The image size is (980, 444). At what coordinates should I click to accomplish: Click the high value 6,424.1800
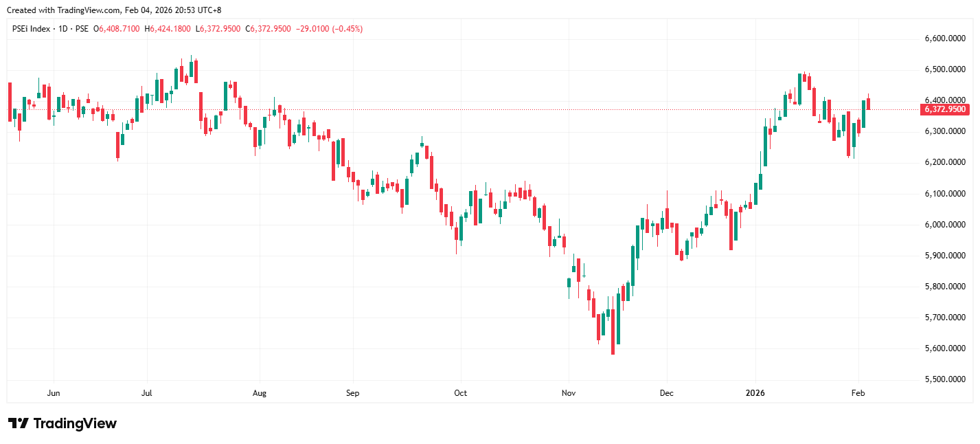pos(168,29)
